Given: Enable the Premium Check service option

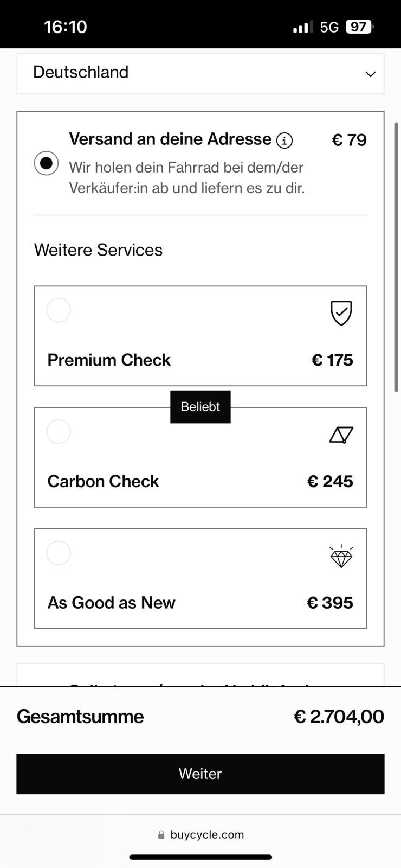Looking at the screenshot, I should pyautogui.click(x=59, y=310).
